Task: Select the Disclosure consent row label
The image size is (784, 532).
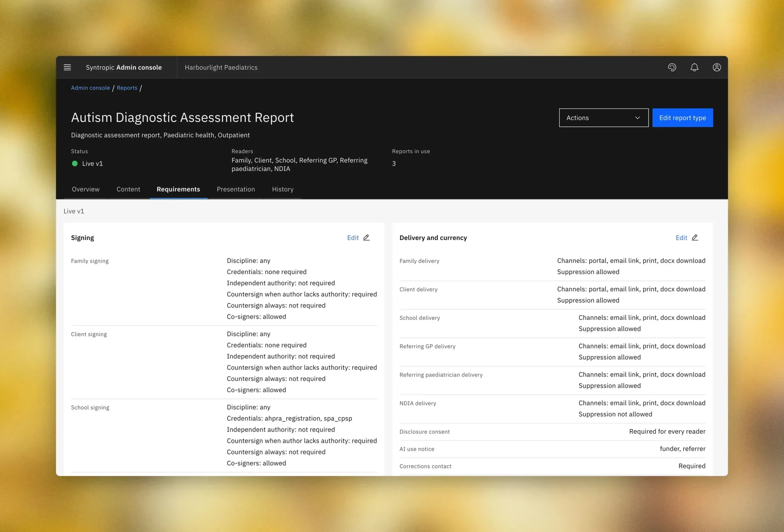Action: [x=424, y=432]
